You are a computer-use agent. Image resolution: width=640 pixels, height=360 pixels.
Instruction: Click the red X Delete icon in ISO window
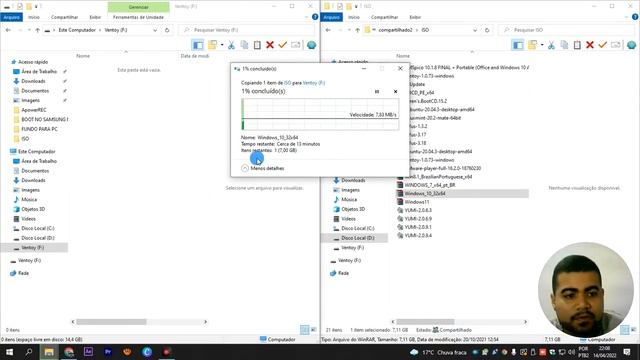point(590,45)
